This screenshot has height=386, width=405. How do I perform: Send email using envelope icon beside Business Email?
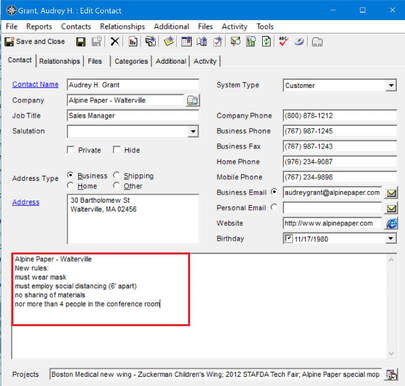click(391, 193)
